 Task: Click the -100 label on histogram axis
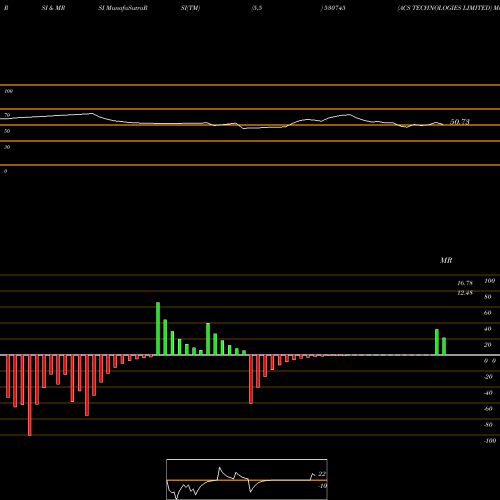[x=490, y=441]
